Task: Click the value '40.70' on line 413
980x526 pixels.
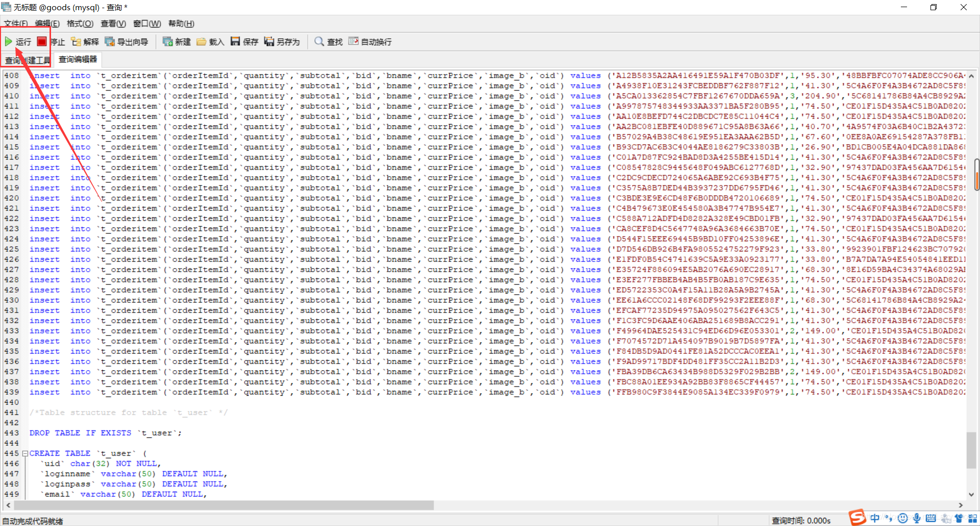Action: pos(818,127)
